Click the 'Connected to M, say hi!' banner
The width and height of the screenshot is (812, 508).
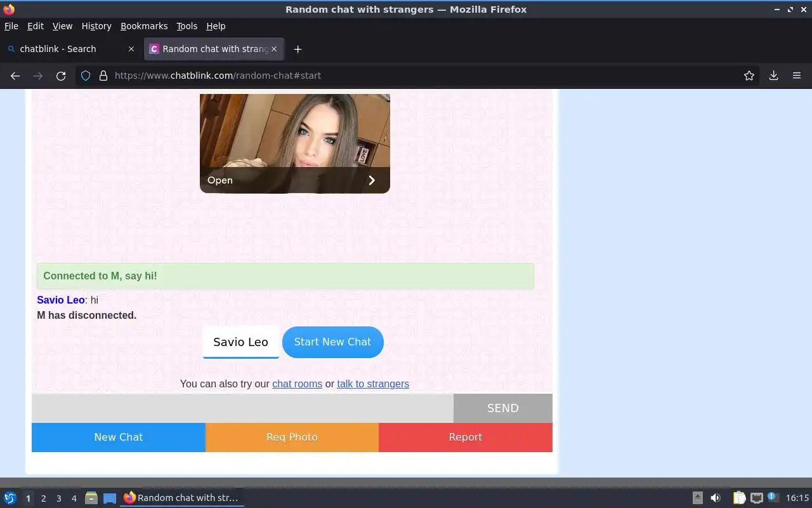tap(285, 276)
